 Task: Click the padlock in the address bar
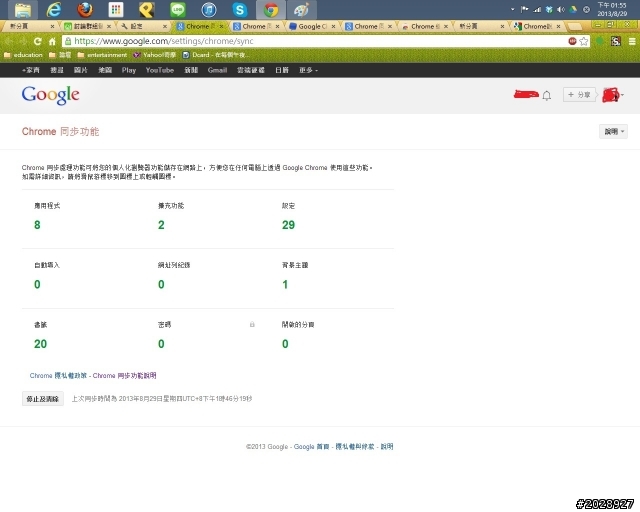(68, 41)
